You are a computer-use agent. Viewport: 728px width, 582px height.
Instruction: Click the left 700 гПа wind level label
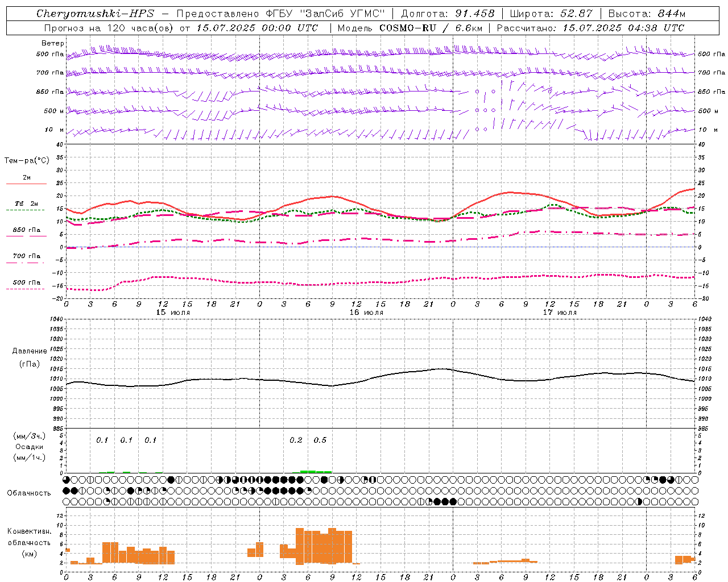pos(50,73)
